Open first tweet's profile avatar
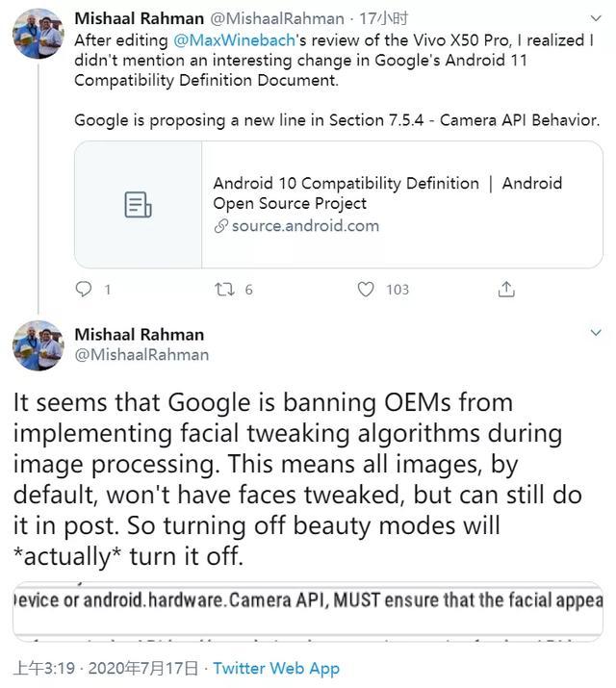This screenshot has height=688, width=616. point(38,32)
